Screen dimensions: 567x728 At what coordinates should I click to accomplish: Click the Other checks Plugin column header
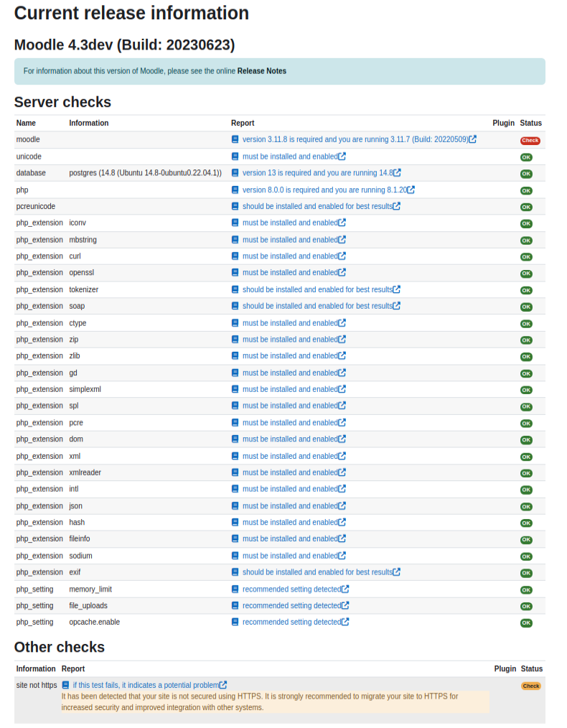(x=505, y=668)
